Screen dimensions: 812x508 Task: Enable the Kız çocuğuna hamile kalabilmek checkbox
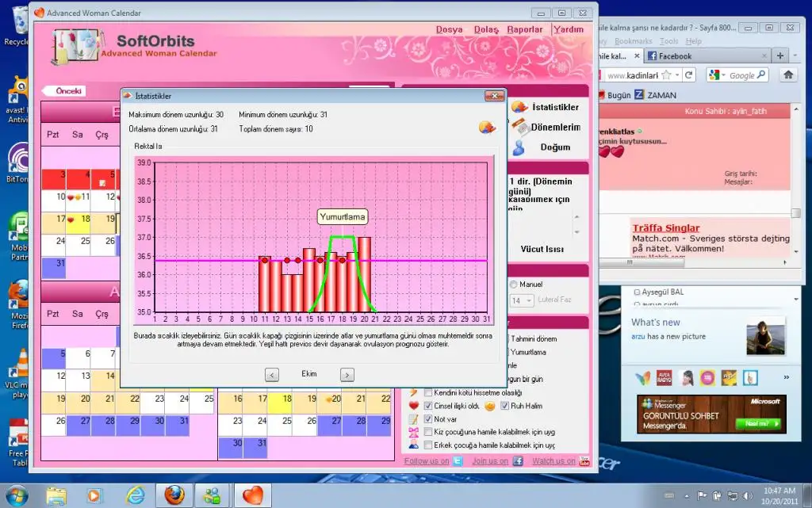pos(428,431)
